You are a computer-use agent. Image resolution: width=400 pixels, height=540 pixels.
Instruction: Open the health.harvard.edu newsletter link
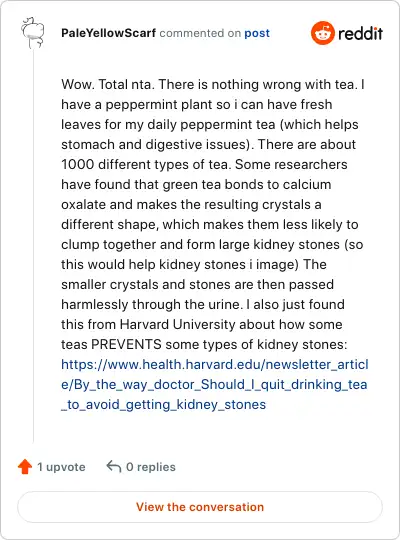click(x=215, y=384)
